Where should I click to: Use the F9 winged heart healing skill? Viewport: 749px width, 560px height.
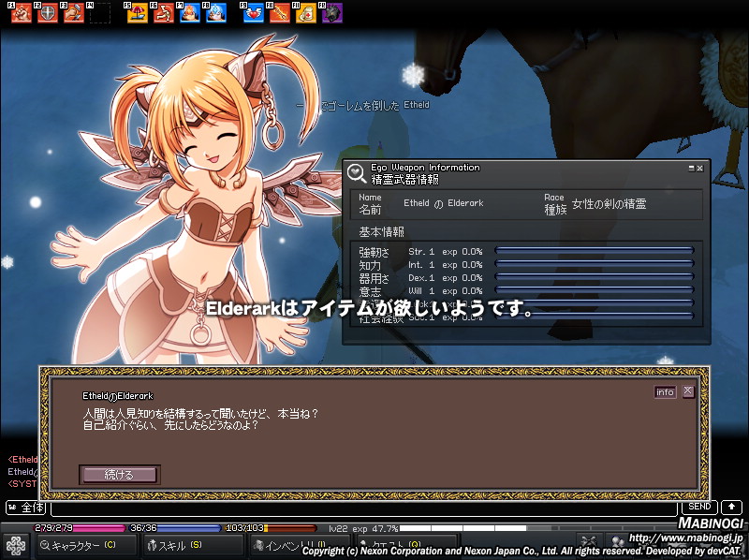[x=253, y=13]
